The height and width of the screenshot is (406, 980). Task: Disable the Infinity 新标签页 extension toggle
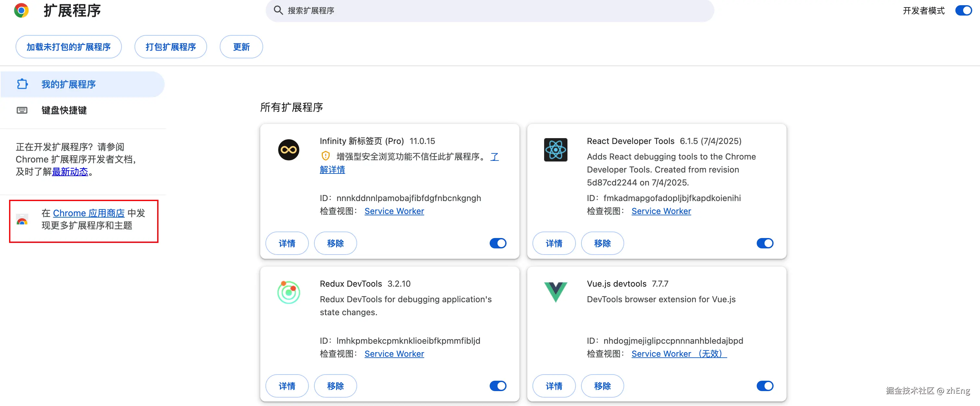click(x=497, y=243)
